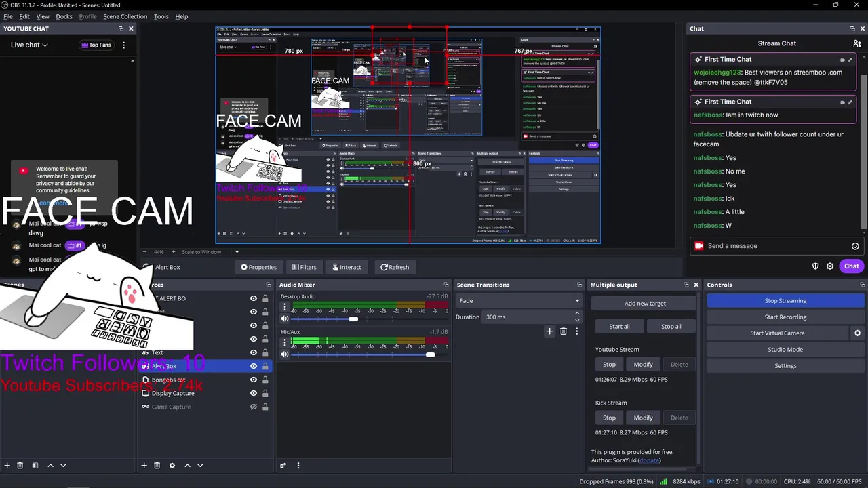Open the Scene Collection menu
The height and width of the screenshot is (488, 868).
125,16
